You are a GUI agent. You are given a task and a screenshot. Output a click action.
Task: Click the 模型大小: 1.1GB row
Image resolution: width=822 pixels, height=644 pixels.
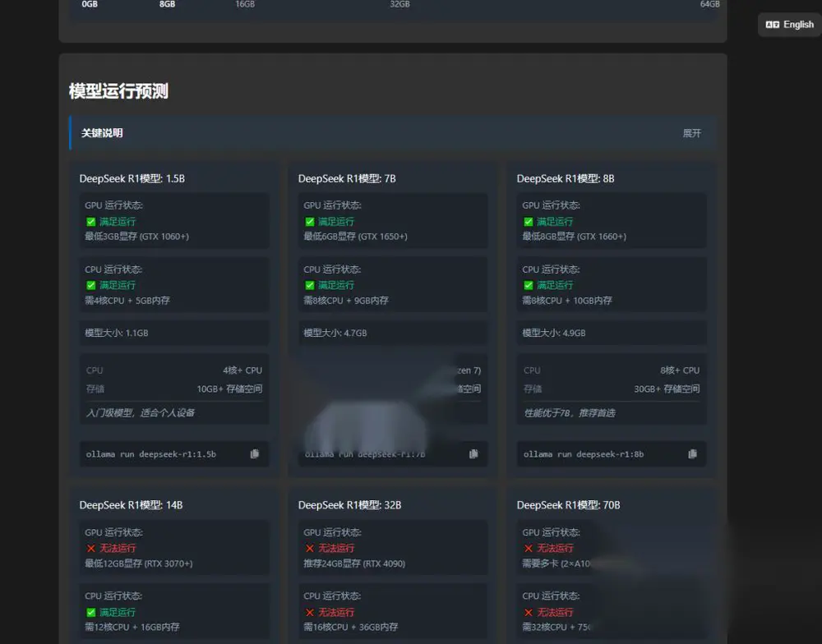point(174,333)
